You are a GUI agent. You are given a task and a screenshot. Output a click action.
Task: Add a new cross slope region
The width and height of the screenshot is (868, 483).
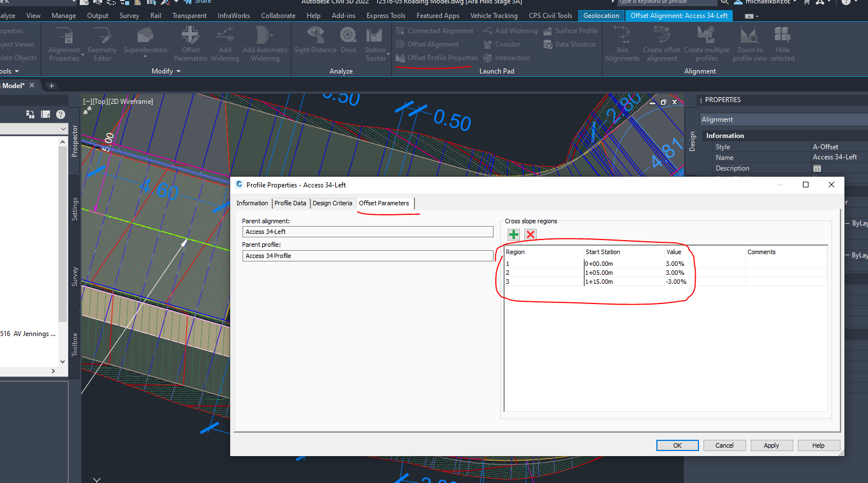pos(513,234)
